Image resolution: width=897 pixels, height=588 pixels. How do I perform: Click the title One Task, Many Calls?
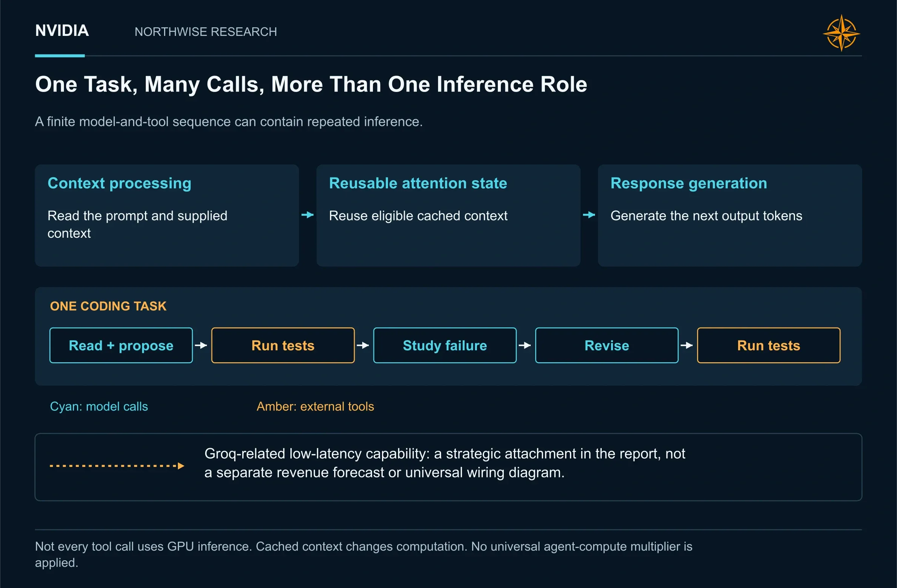pos(311,84)
